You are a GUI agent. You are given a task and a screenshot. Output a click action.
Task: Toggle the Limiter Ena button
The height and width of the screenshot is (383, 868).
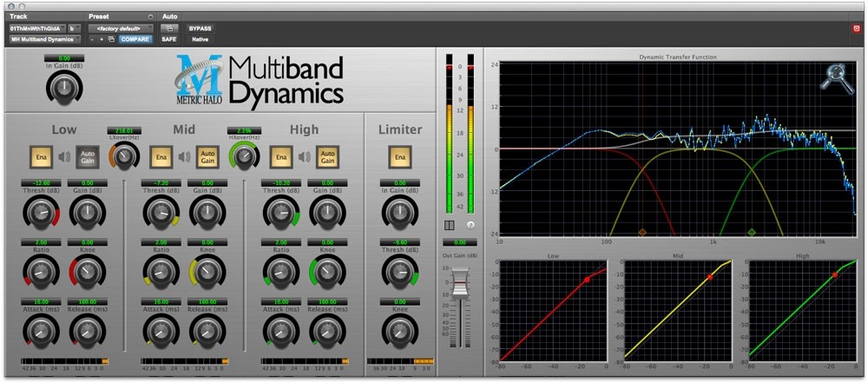399,157
